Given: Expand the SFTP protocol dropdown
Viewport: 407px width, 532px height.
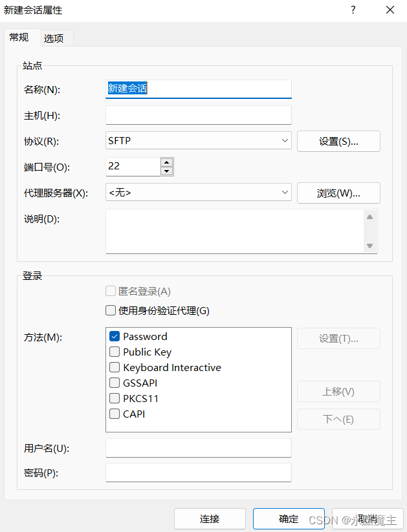Looking at the screenshot, I should (x=198, y=140).
